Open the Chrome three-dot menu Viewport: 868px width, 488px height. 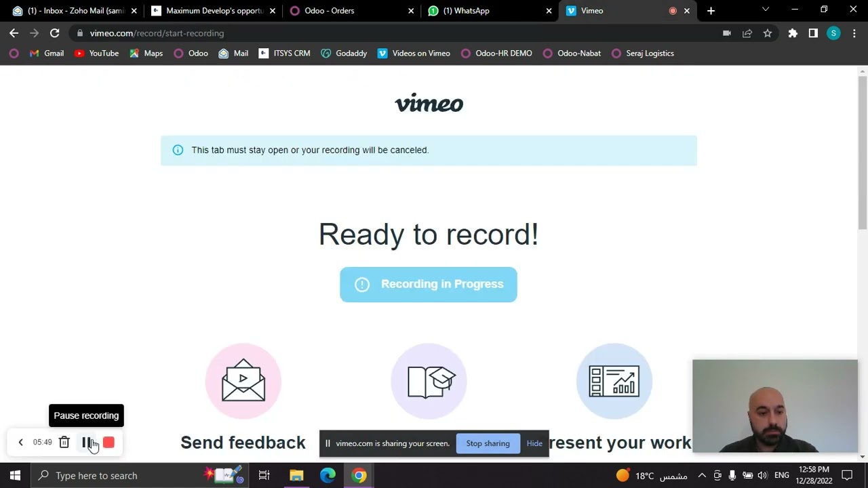[x=854, y=33]
